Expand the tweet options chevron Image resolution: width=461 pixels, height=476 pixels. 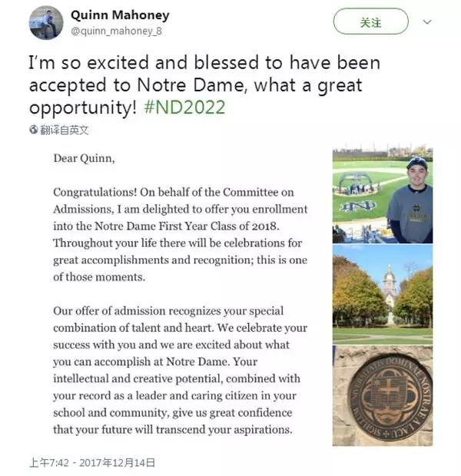click(x=428, y=21)
